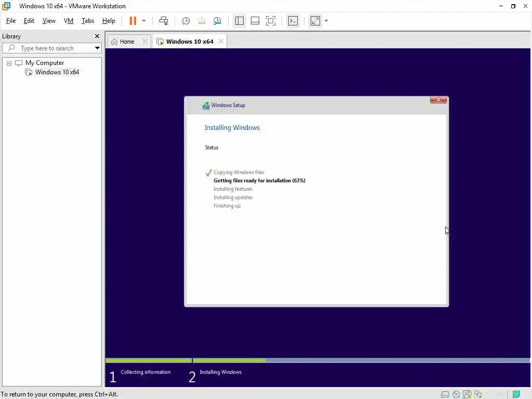Maximize the VMware Workstation window
The width and height of the screenshot is (532, 399).
point(513,6)
